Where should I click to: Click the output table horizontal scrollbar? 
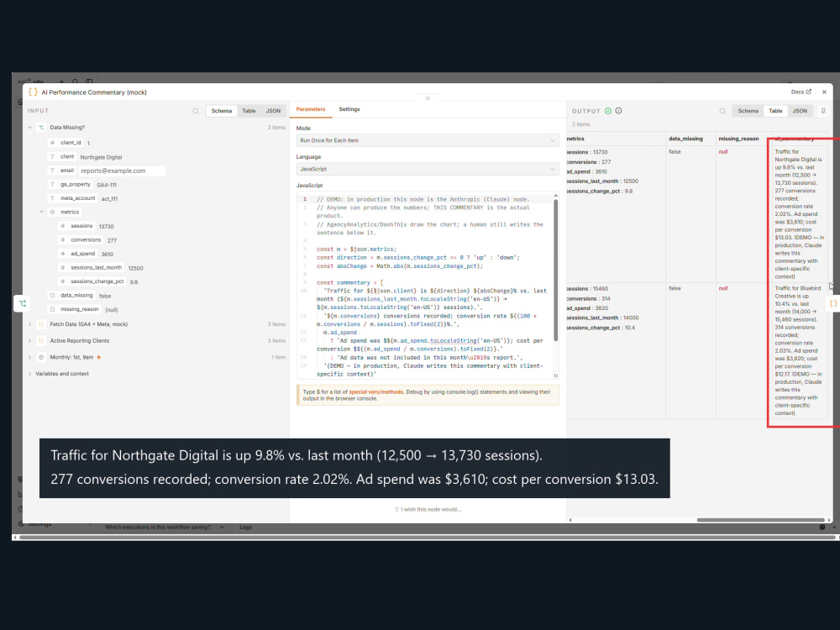(760, 520)
